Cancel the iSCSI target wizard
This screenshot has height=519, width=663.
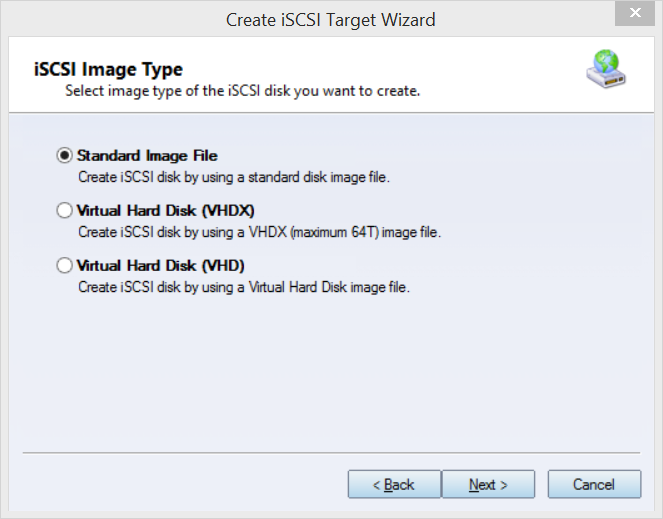pos(594,484)
